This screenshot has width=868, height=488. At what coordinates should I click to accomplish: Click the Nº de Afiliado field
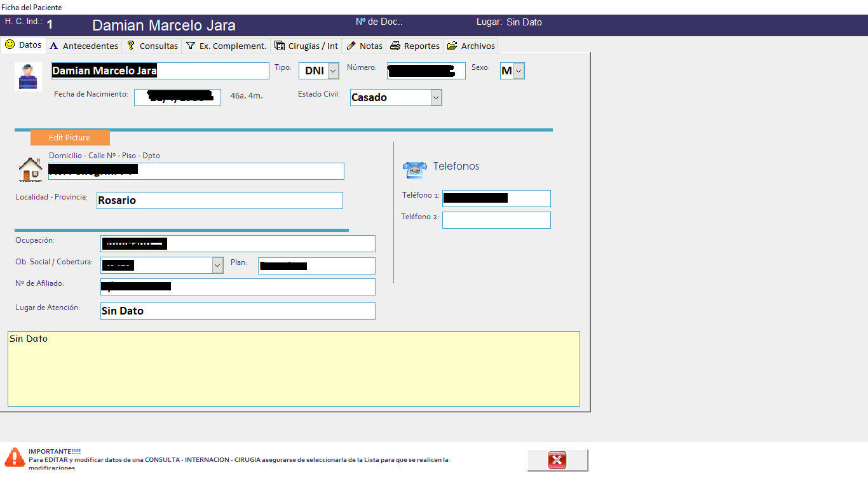[238, 287]
